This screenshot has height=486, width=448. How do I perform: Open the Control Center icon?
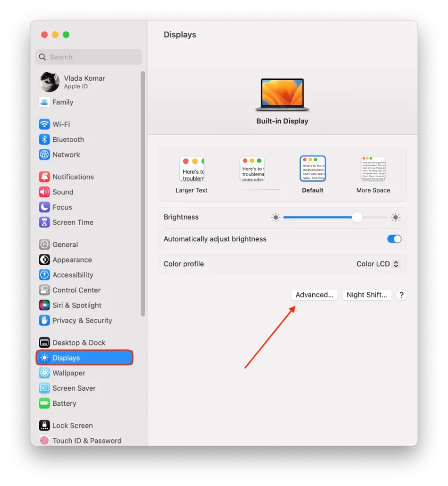click(x=44, y=290)
